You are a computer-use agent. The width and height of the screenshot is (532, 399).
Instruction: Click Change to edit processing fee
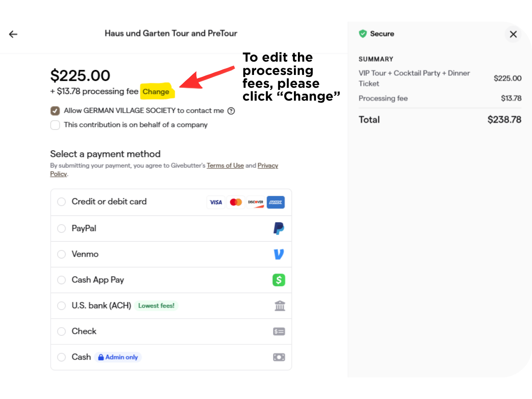tap(156, 92)
